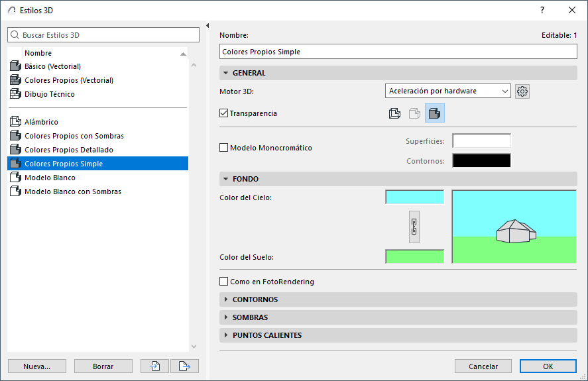Collapse the GENERAL section

pos(226,73)
